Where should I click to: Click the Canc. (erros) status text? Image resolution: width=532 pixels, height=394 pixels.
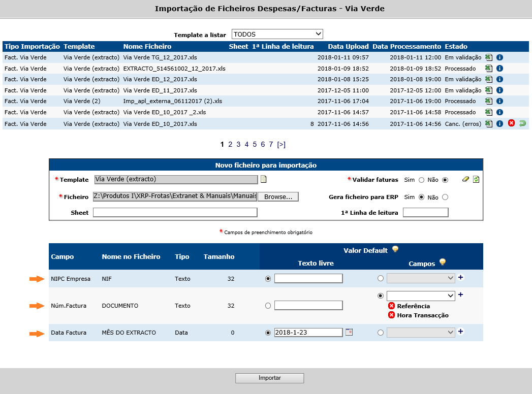[x=463, y=124]
